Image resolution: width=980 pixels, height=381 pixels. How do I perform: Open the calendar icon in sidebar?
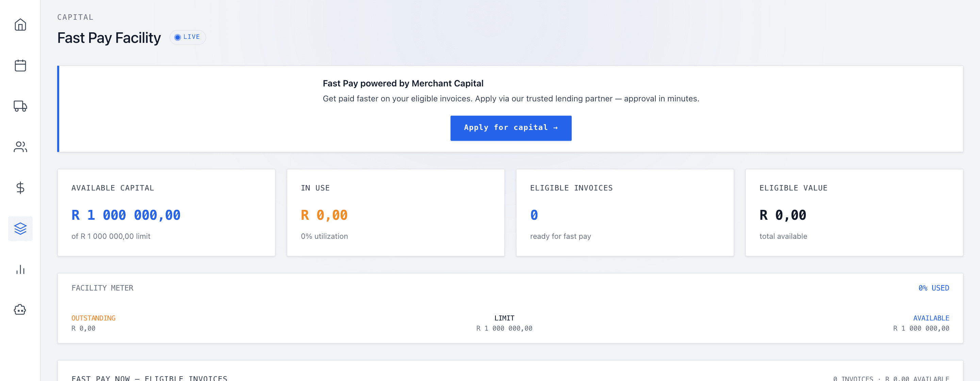coord(20,65)
